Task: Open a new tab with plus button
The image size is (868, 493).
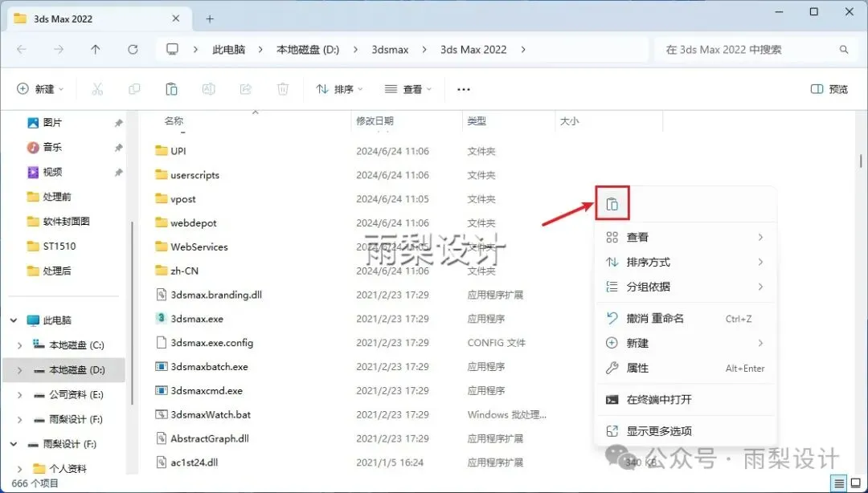Action: pyautogui.click(x=210, y=18)
